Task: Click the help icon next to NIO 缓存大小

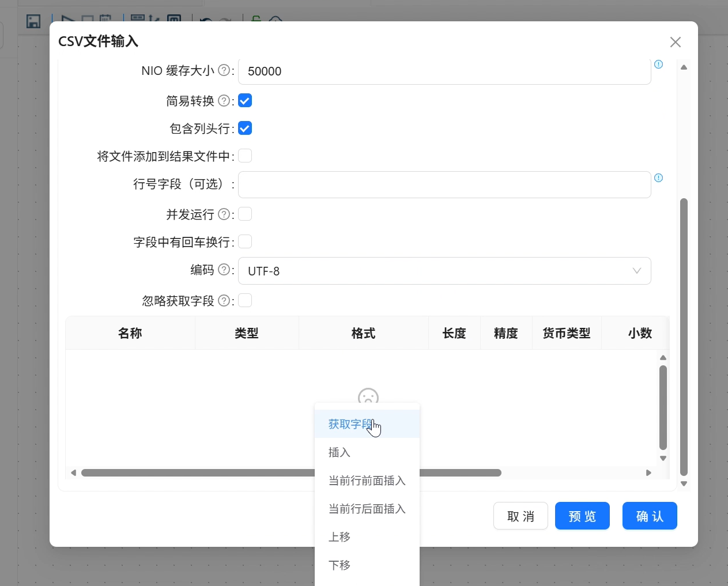Action: click(x=224, y=70)
